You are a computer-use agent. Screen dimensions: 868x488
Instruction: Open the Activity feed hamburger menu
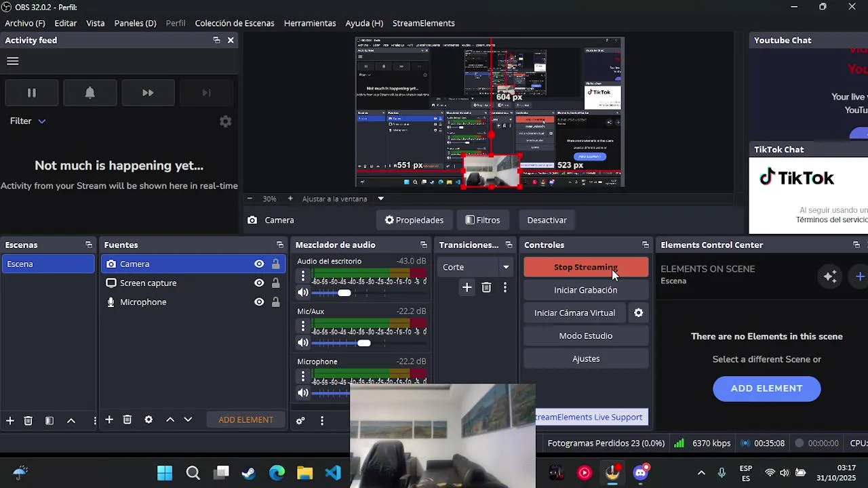pyautogui.click(x=12, y=61)
